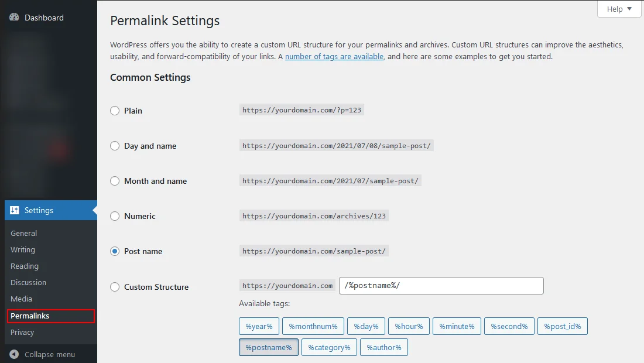Choose the Day and name option
644x363 pixels.
(115, 146)
